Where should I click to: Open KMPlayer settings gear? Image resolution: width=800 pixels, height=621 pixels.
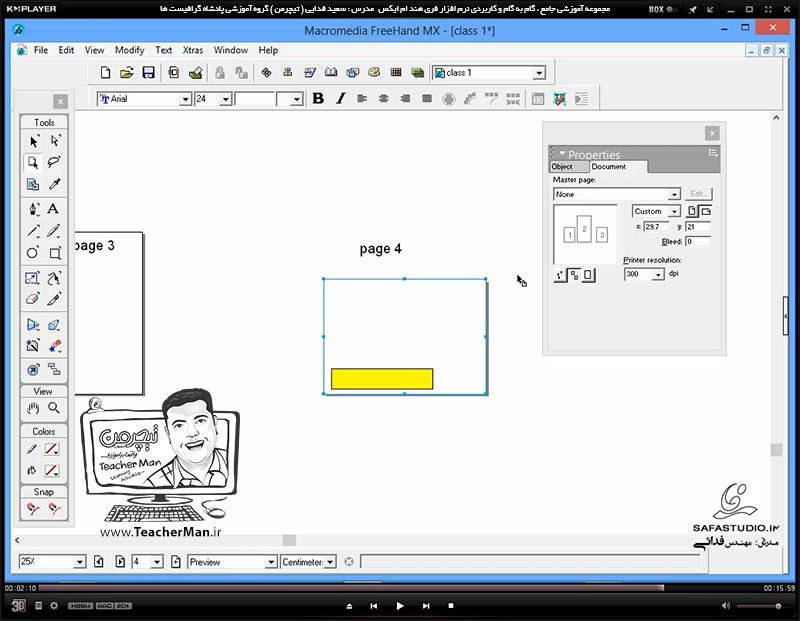pos(54,606)
